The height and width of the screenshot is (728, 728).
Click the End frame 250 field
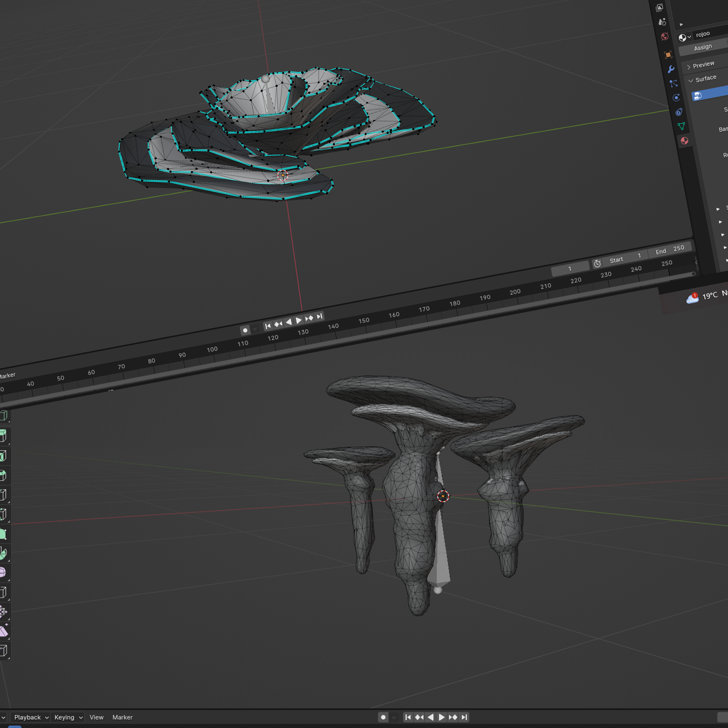(670, 250)
